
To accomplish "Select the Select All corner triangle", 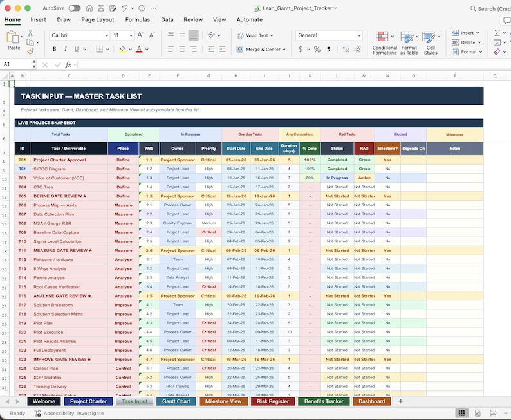I will pos(5,76).
